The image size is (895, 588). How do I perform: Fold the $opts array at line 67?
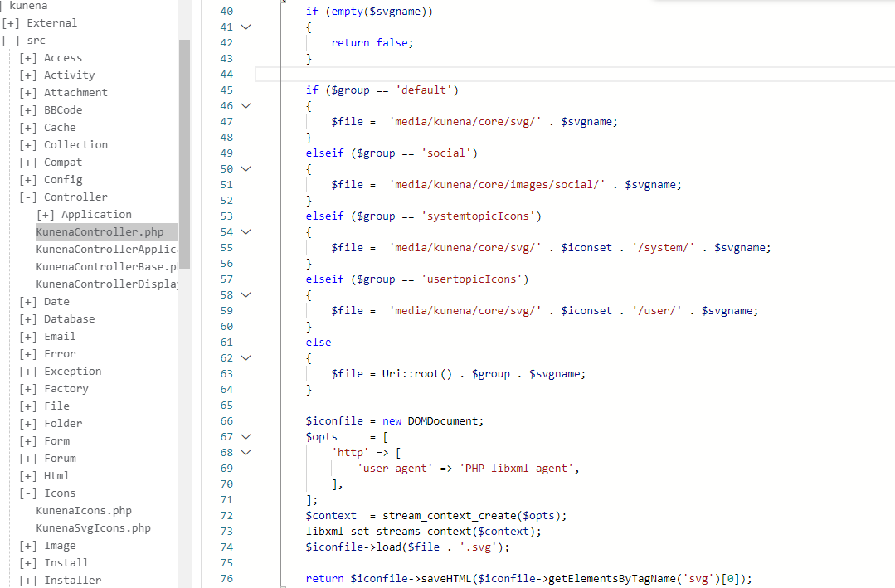click(246, 437)
